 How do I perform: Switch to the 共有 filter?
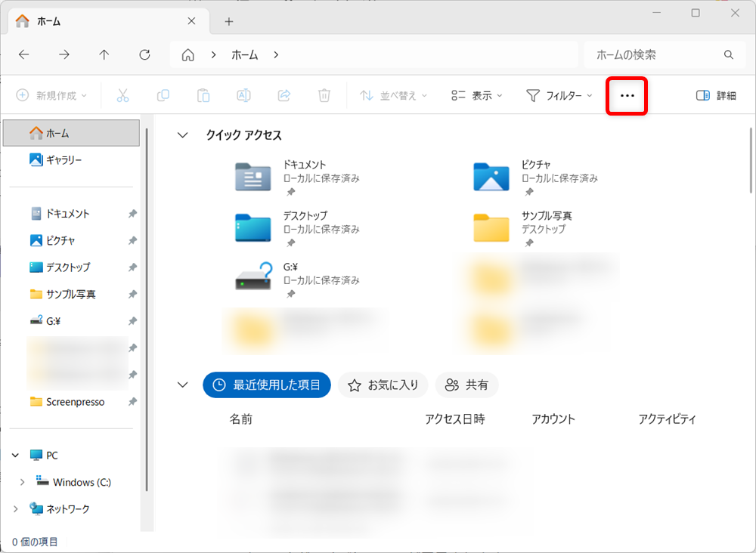(x=466, y=385)
